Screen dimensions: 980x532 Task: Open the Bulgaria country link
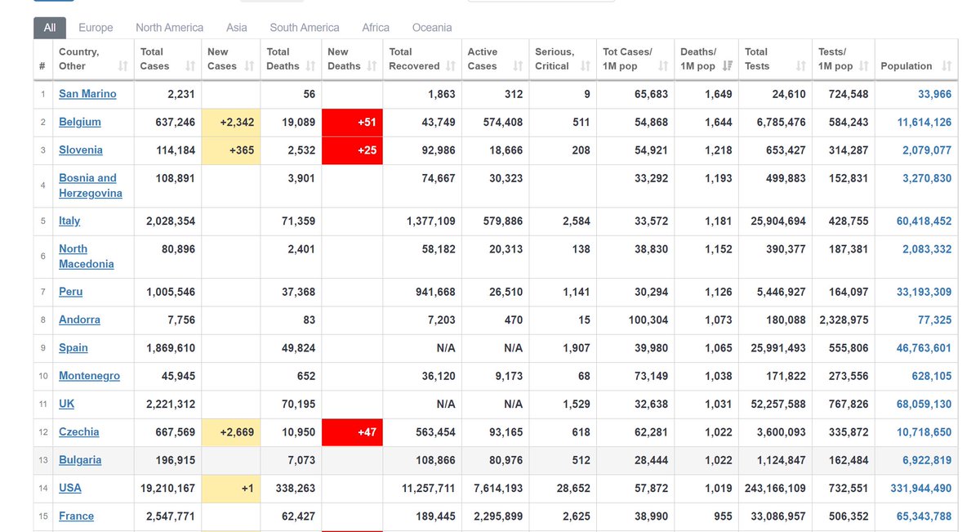(x=80, y=460)
